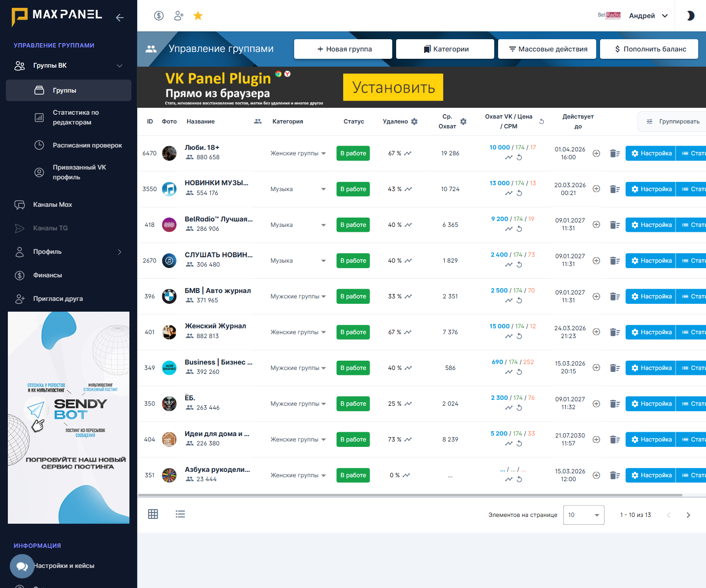Image resolution: width=706 pixels, height=588 pixels.
Task: Switch to list view layout
Action: click(x=180, y=514)
